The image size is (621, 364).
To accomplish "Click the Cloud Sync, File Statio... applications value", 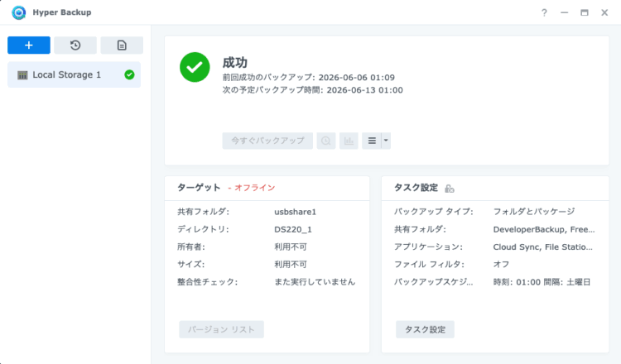I will pyautogui.click(x=542, y=247).
